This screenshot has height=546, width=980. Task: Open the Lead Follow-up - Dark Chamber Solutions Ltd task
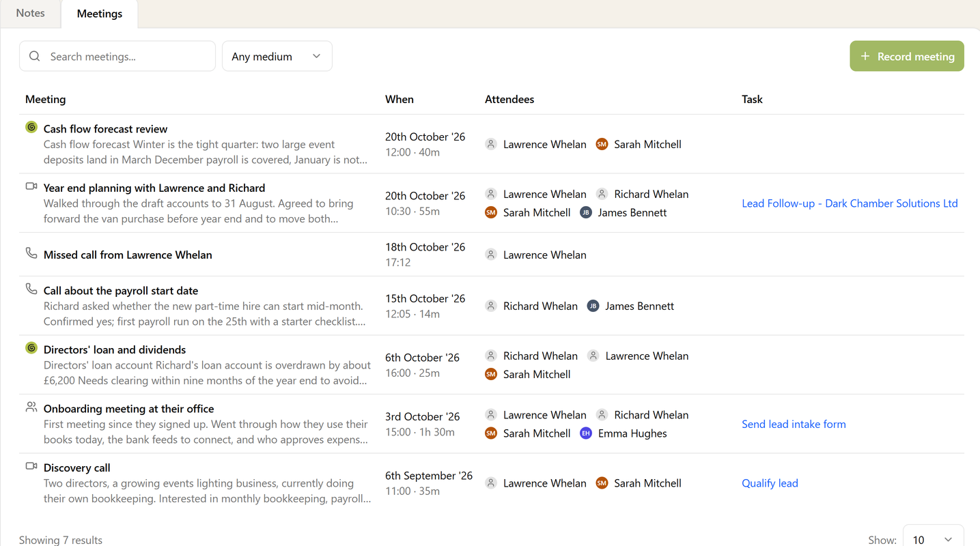[x=850, y=203]
